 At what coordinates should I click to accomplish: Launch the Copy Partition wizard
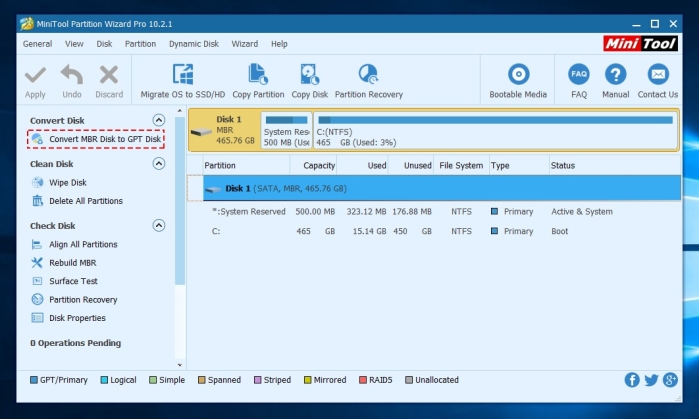[x=258, y=81]
